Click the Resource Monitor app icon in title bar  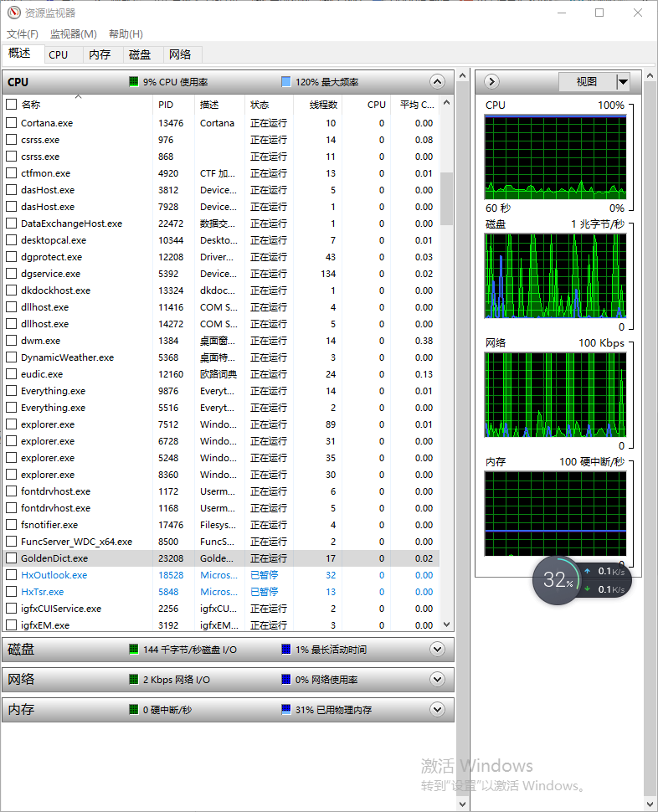[x=13, y=13]
